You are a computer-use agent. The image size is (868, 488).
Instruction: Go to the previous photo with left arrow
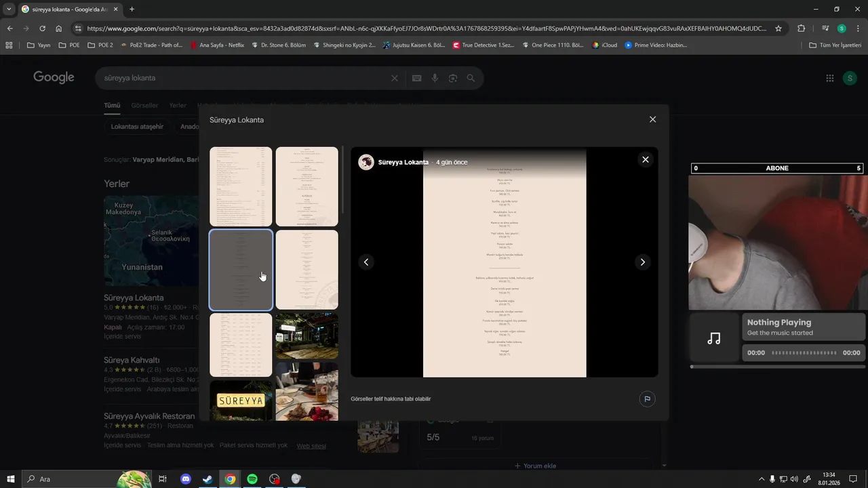click(366, 262)
